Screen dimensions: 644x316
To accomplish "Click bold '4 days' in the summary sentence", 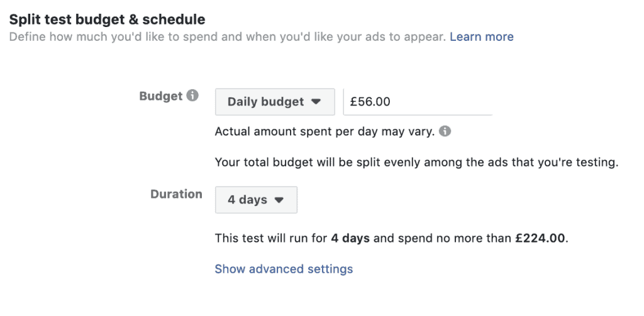I will (350, 238).
